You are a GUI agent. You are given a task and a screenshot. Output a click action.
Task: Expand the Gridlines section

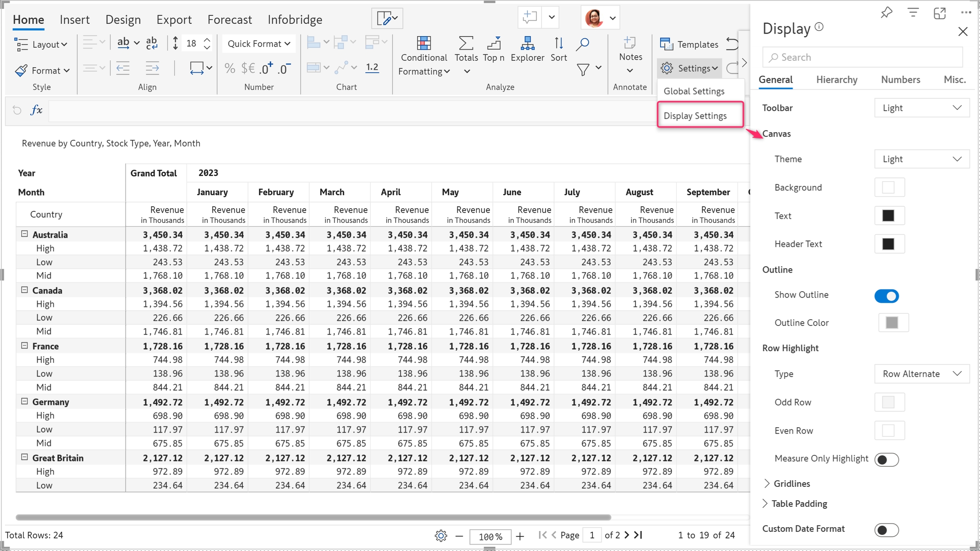767,483
